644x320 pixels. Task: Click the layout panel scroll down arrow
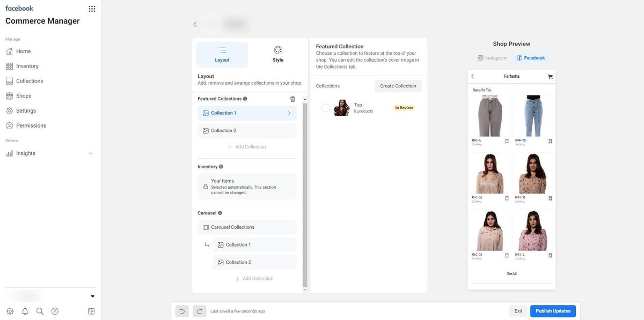coord(305,290)
